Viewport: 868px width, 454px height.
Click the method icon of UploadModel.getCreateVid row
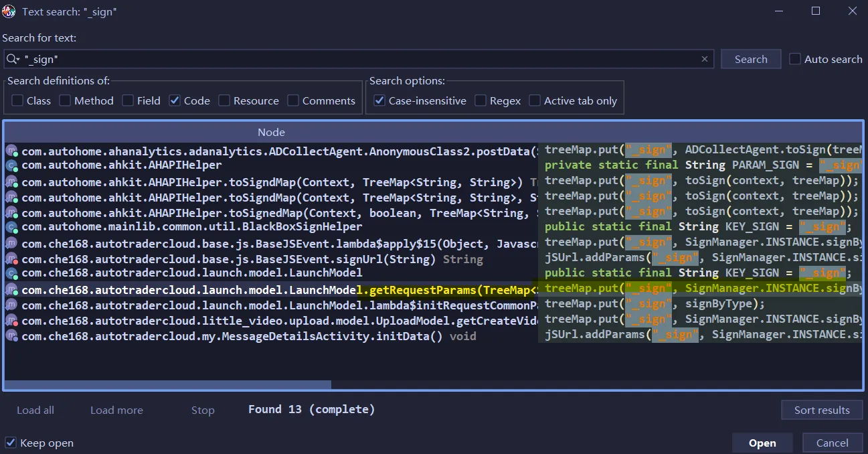point(11,321)
